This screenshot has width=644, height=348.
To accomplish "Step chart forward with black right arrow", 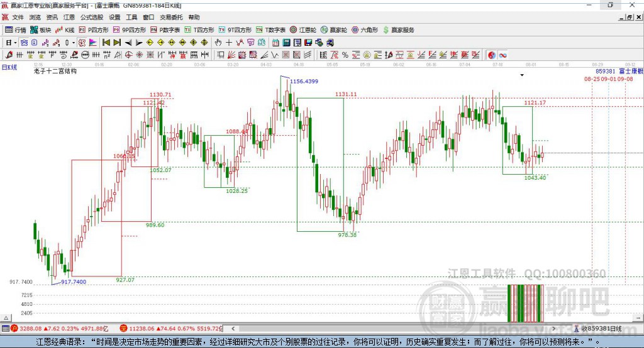I will pos(139,43).
